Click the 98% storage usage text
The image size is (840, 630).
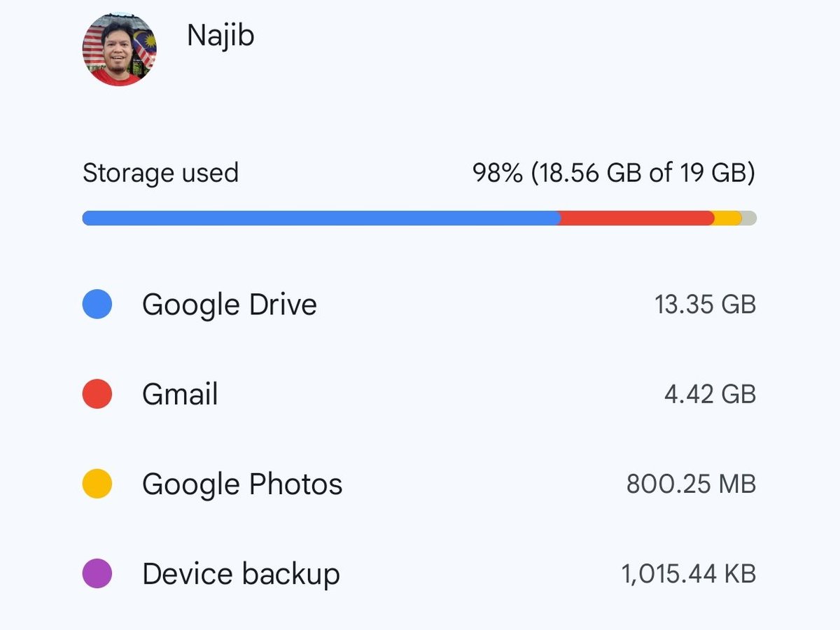[x=614, y=173]
